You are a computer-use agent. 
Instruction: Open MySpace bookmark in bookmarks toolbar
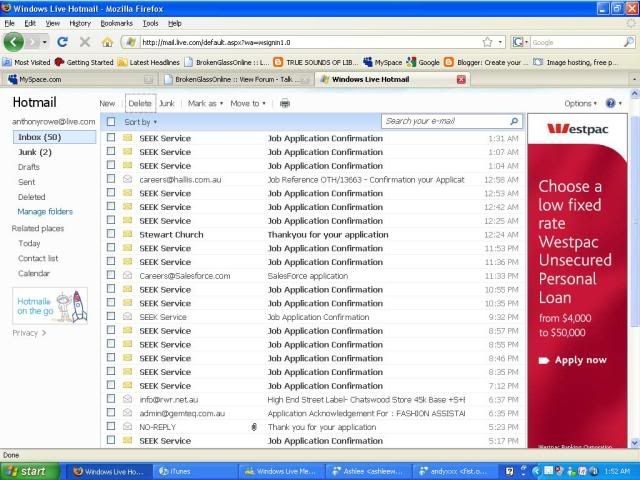coord(382,62)
